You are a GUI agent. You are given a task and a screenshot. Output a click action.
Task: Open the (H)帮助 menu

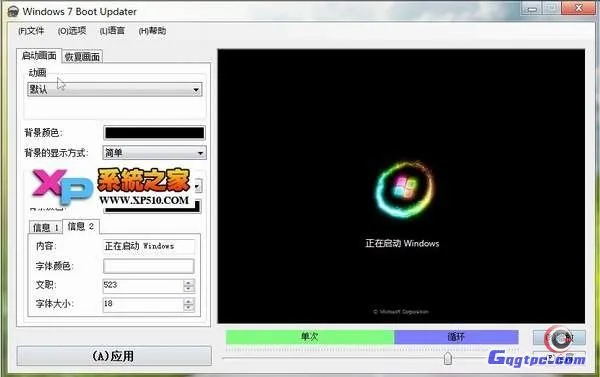pyautogui.click(x=152, y=31)
